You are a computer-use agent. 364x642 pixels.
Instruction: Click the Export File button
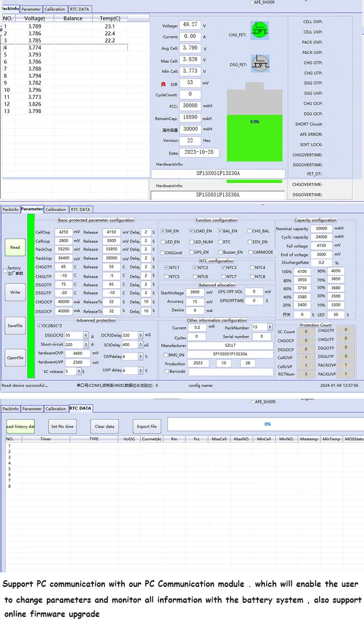[147, 426]
